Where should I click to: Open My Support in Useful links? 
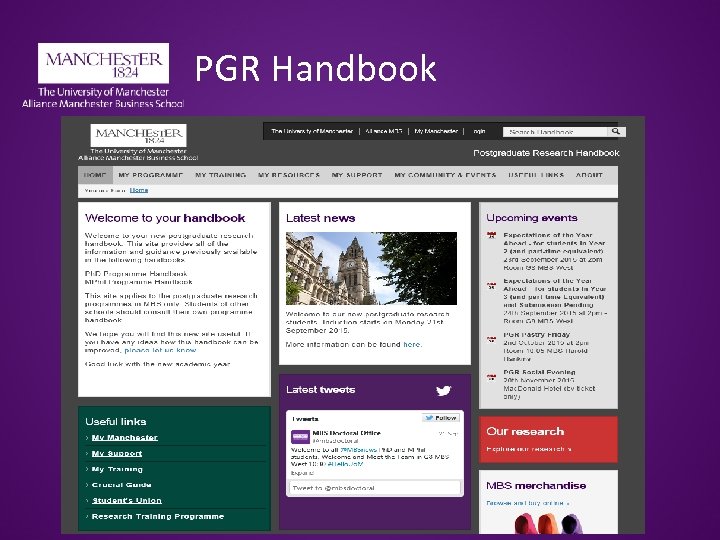tap(117, 454)
